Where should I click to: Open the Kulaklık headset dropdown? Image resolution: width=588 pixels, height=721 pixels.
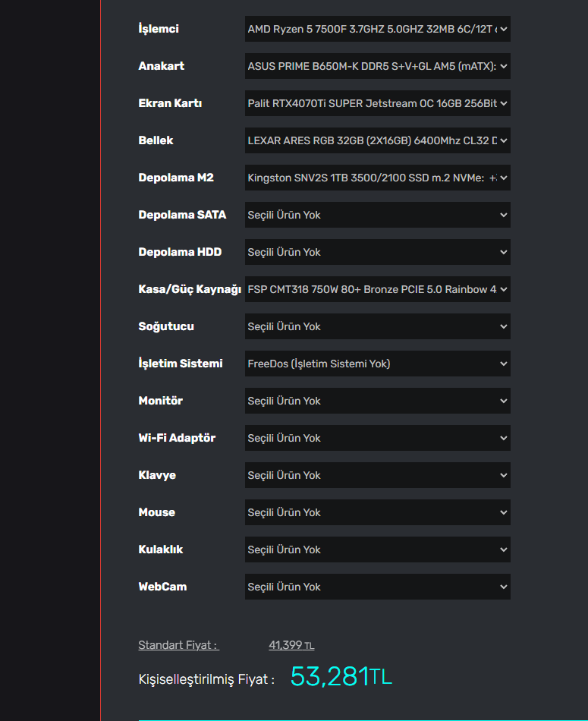click(x=377, y=549)
